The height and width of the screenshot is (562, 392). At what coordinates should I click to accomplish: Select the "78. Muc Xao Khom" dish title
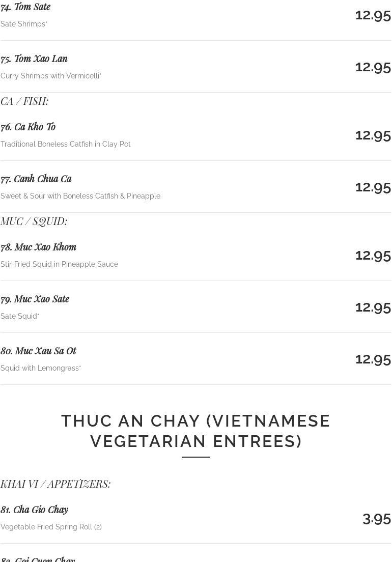(x=38, y=247)
